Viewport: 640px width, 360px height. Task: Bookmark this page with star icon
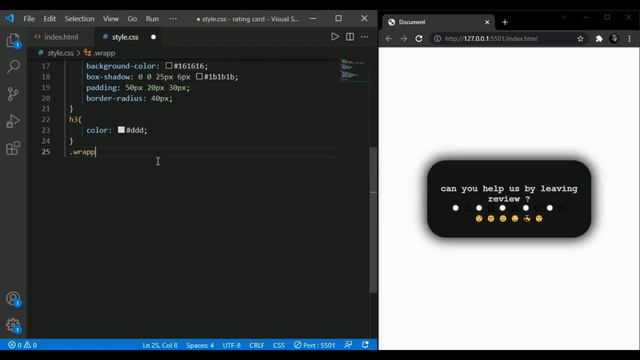(580, 39)
